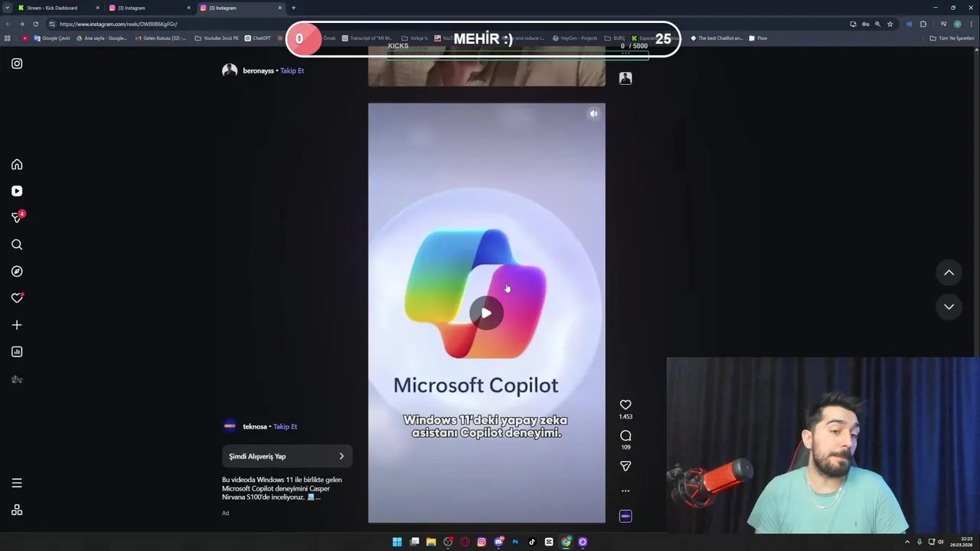Click the Instagram logo in the sidebar
The height and width of the screenshot is (551, 980).
point(17,64)
